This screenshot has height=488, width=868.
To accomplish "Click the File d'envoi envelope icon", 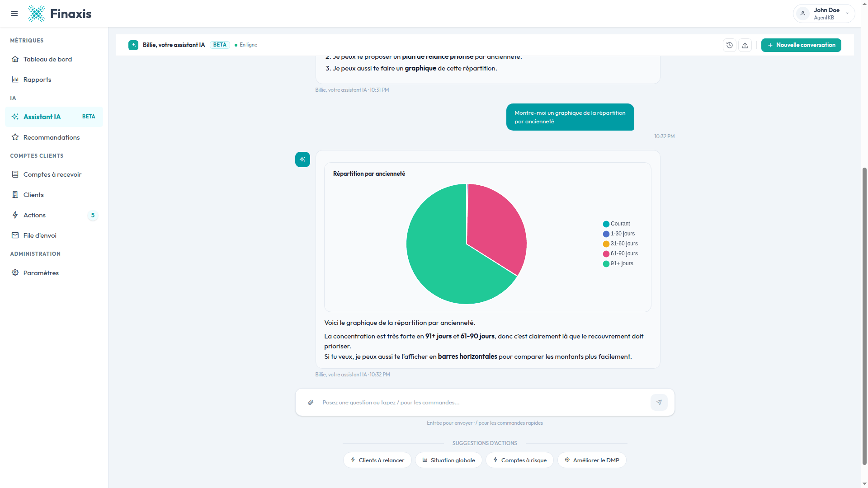I will click(15, 235).
